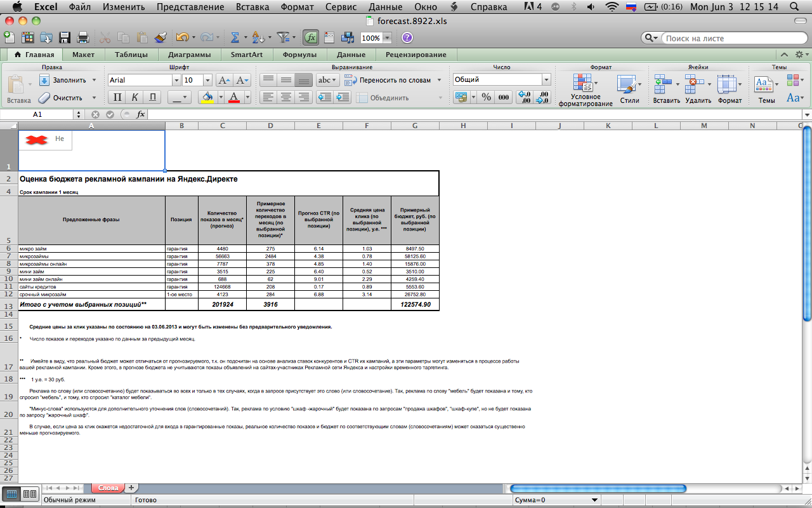Open the Arial font name dropdown

176,80
